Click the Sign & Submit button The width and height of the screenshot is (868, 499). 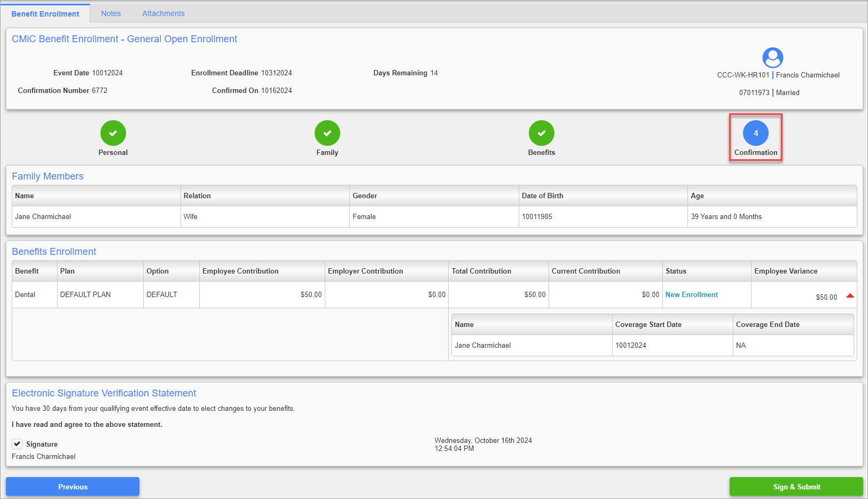tap(796, 487)
